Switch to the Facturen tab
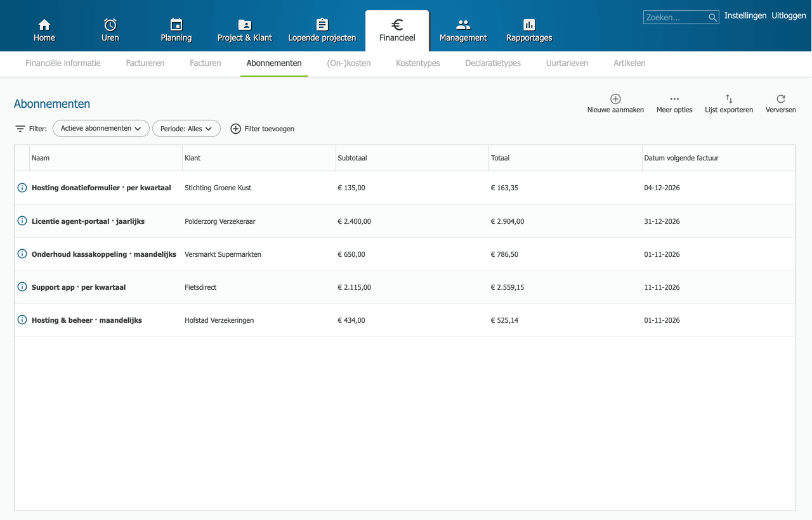Viewport: 812px width, 520px height. (x=206, y=63)
